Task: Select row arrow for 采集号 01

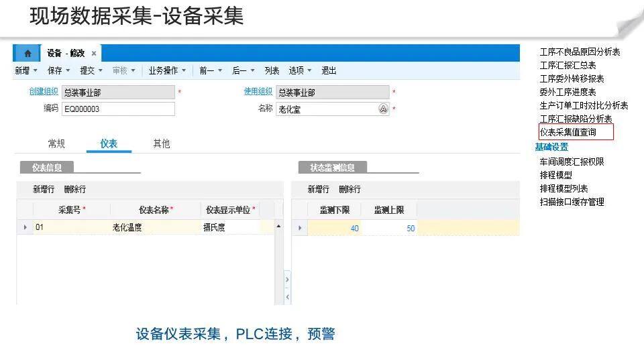Action: click(25, 227)
